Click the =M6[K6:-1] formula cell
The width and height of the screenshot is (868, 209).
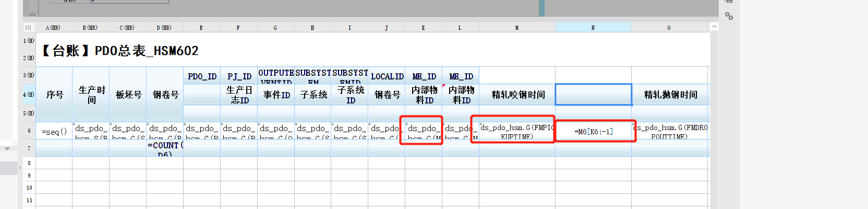pos(594,131)
